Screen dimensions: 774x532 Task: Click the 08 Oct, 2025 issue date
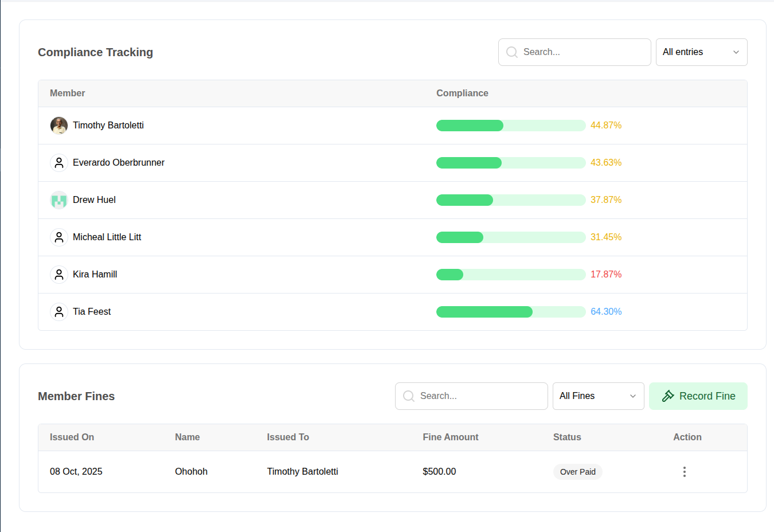coord(76,472)
